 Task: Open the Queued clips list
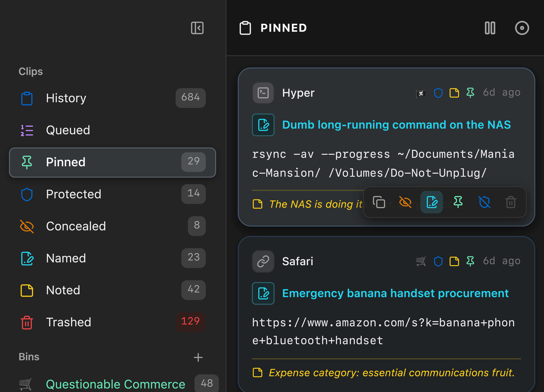point(112,130)
